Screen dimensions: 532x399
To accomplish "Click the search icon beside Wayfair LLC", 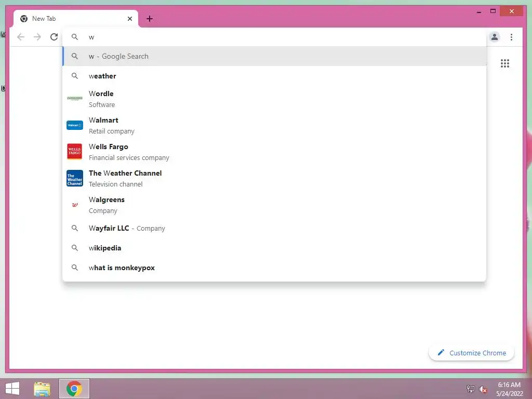I will (75, 229).
